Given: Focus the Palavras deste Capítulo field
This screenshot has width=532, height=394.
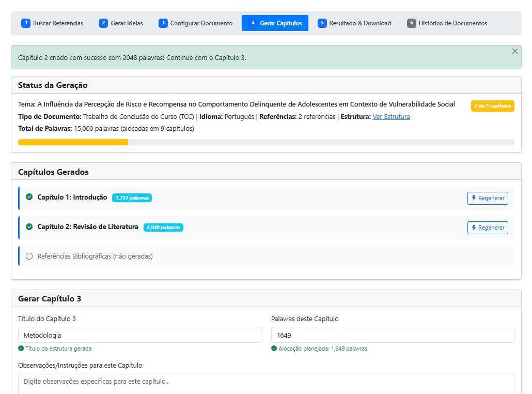Looking at the screenshot, I should tap(393, 335).
